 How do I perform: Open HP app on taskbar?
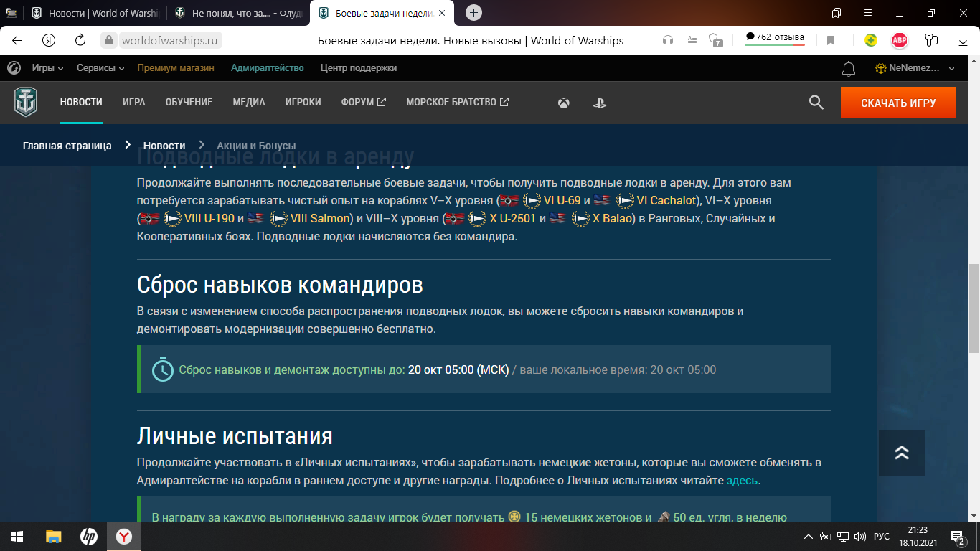(x=89, y=537)
